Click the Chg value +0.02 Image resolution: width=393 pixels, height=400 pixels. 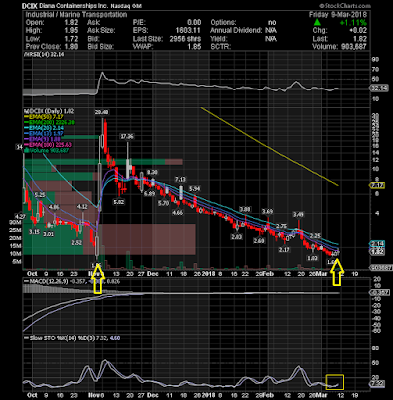pyautogui.click(x=358, y=31)
